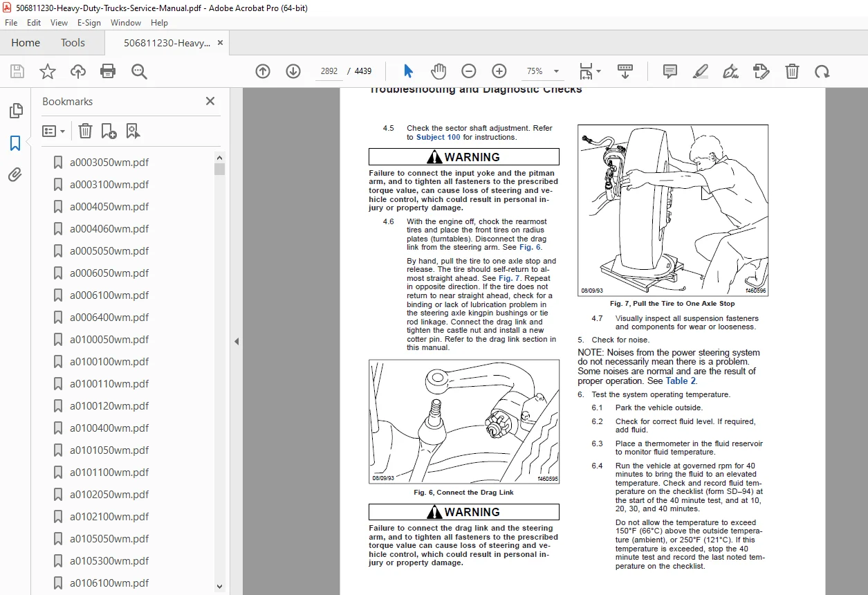The image size is (868, 595).
Task: Activate the selection arrow tool
Action: [x=408, y=71]
